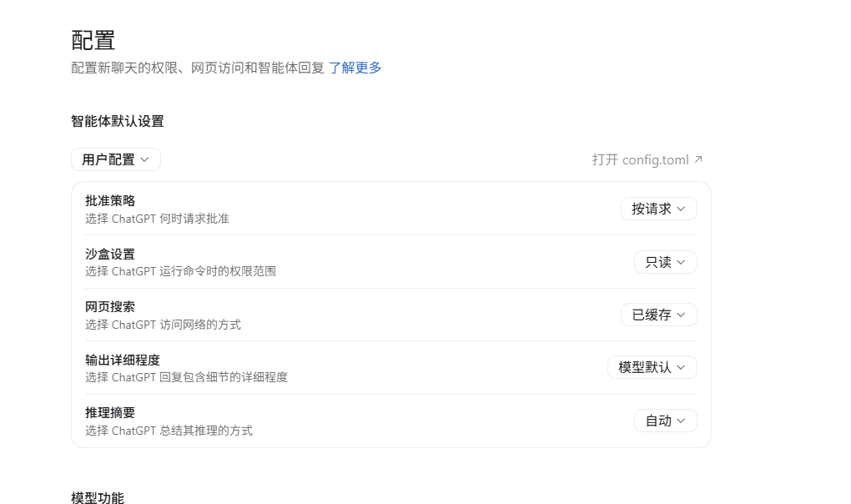The width and height of the screenshot is (851, 504).
Task: Click the external arrow icon after config.toml
Action: click(698, 159)
